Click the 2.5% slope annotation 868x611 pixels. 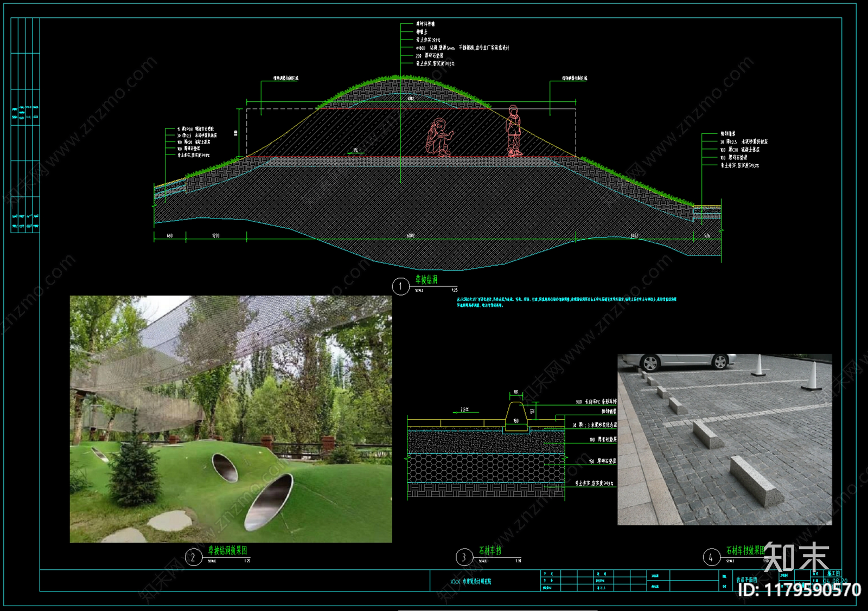tap(464, 409)
